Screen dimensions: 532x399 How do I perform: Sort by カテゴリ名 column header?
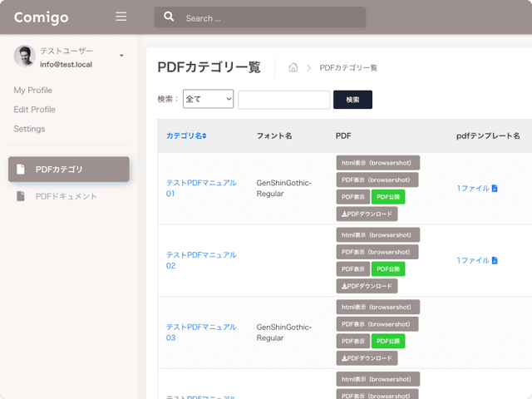186,135
